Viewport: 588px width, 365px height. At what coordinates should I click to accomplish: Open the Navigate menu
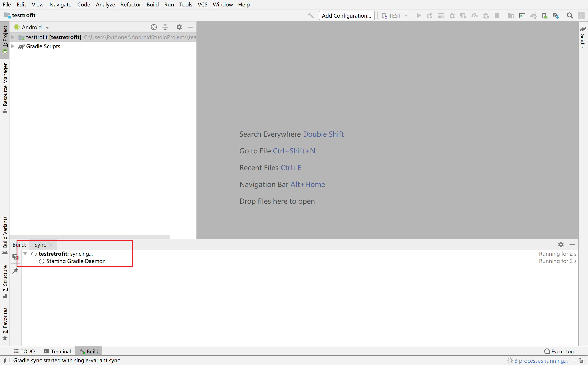(x=60, y=5)
